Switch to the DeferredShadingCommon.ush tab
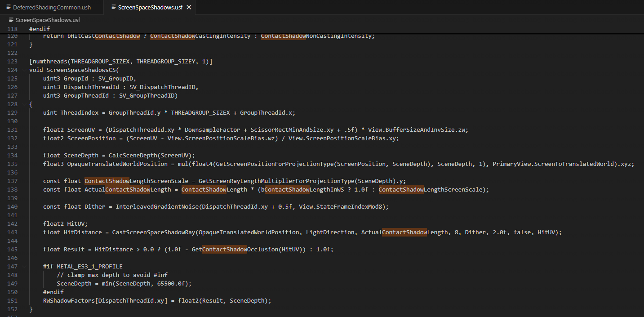The height and width of the screenshot is (317, 644). pos(52,8)
